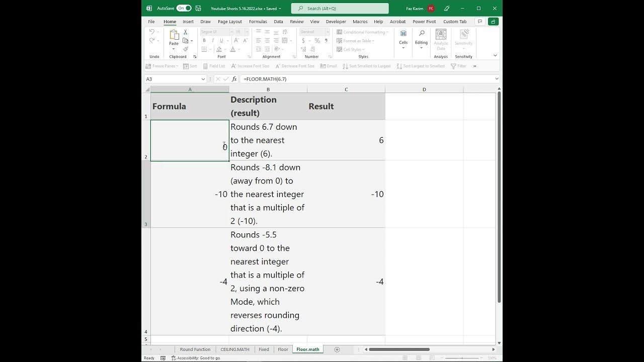Open the File menu
Viewport: 644px width, 362px height.
coord(151,22)
